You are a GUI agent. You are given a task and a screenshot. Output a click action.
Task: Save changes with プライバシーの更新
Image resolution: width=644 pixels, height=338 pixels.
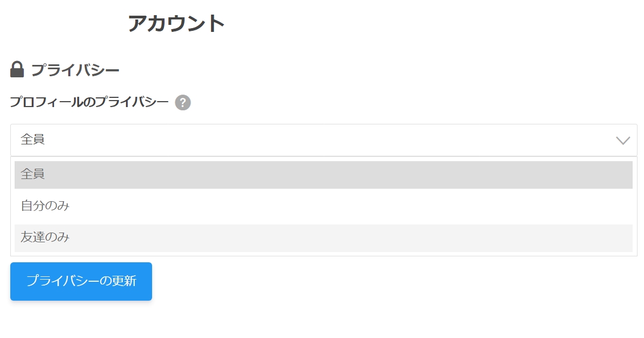81,281
